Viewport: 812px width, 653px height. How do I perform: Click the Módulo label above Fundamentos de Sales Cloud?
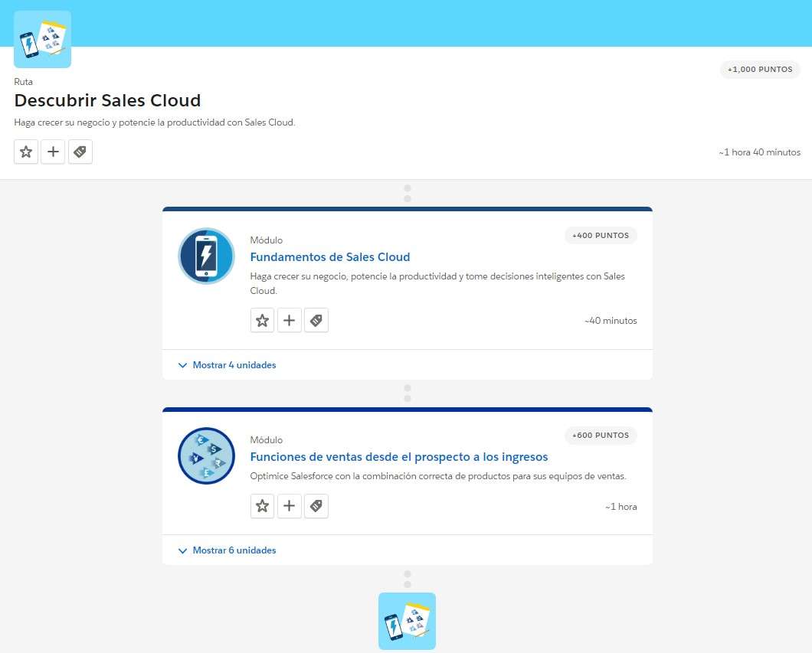coord(266,240)
